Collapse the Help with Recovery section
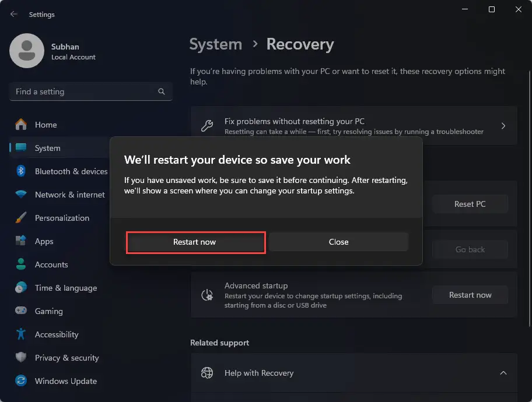Screen dimensions: 532x402 [503, 373]
